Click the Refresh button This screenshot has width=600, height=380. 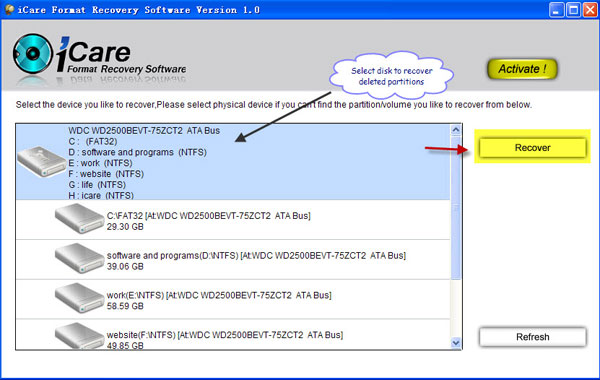click(532, 337)
